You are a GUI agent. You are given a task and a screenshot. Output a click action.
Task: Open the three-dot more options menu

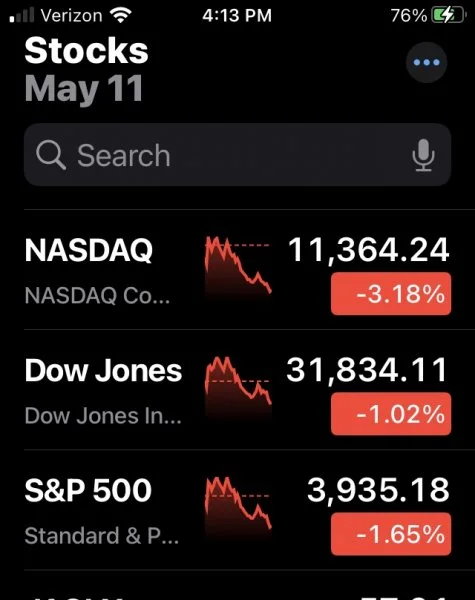click(x=426, y=62)
